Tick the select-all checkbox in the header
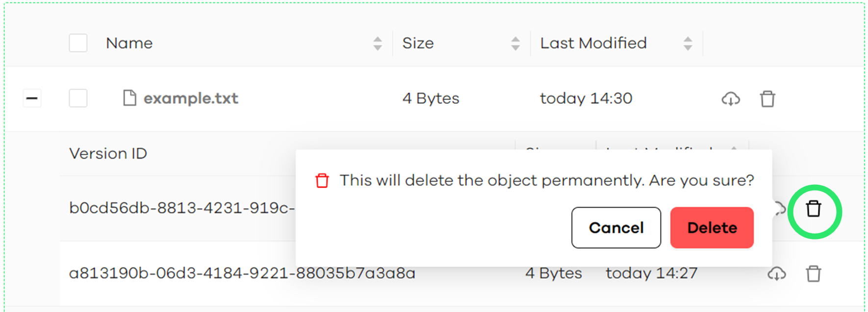Screen dimensions: 868x312 [x=78, y=43]
